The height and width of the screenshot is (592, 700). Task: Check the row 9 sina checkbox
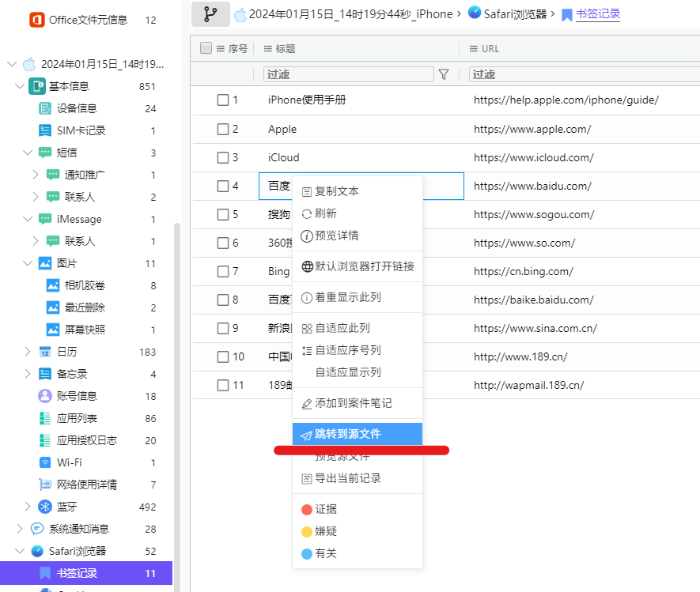click(x=223, y=328)
